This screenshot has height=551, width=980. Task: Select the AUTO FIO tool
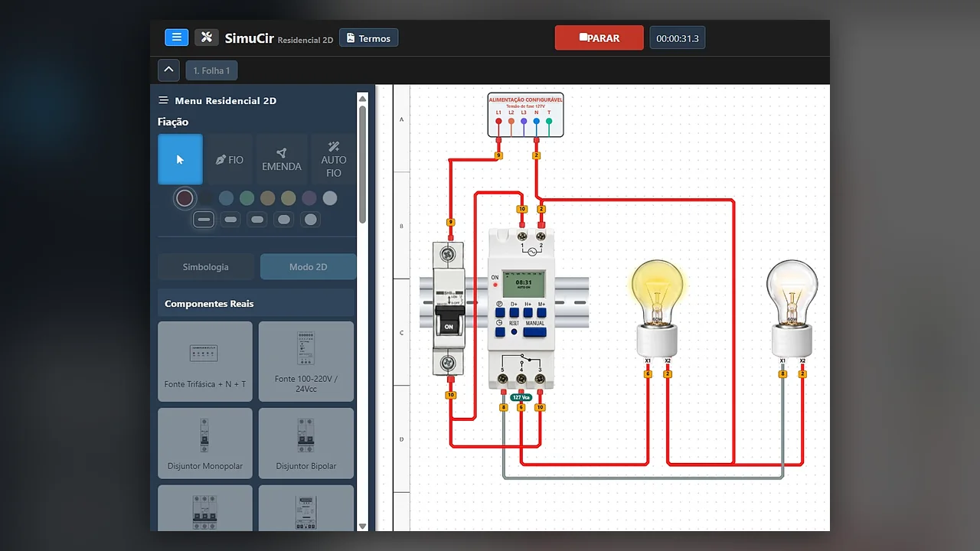click(x=334, y=159)
